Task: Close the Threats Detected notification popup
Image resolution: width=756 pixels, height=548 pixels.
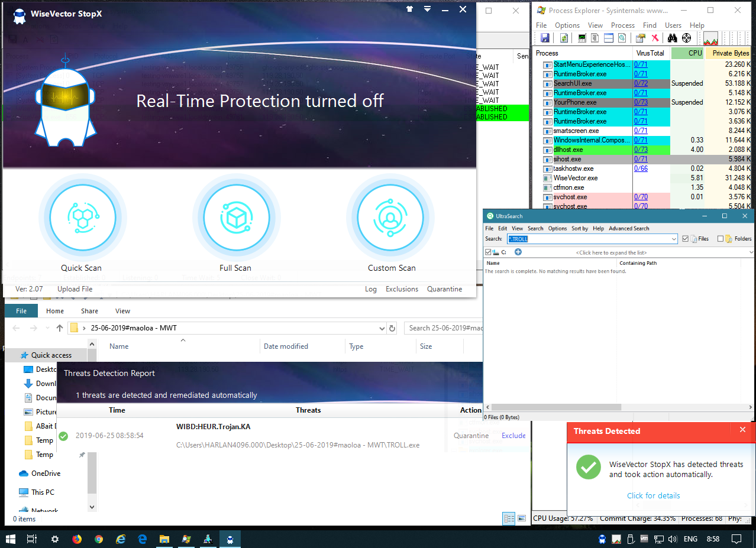Action: [x=743, y=430]
